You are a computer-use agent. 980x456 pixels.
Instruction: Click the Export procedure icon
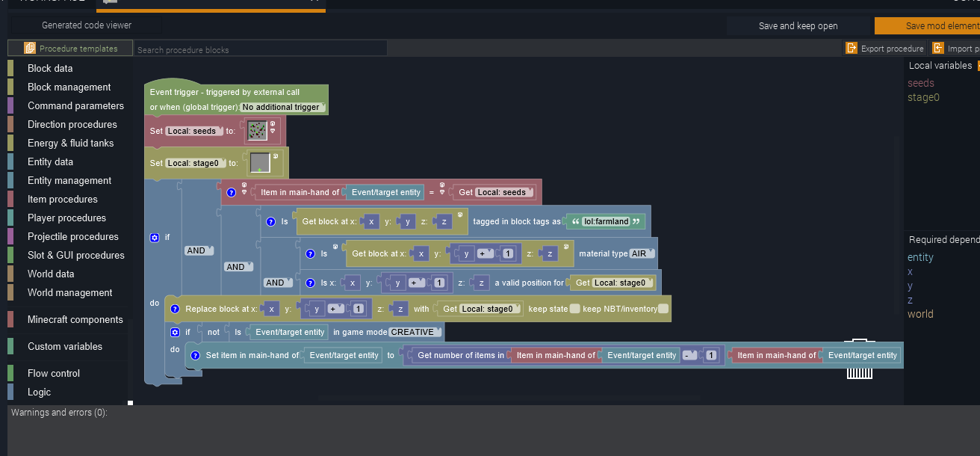[852, 48]
